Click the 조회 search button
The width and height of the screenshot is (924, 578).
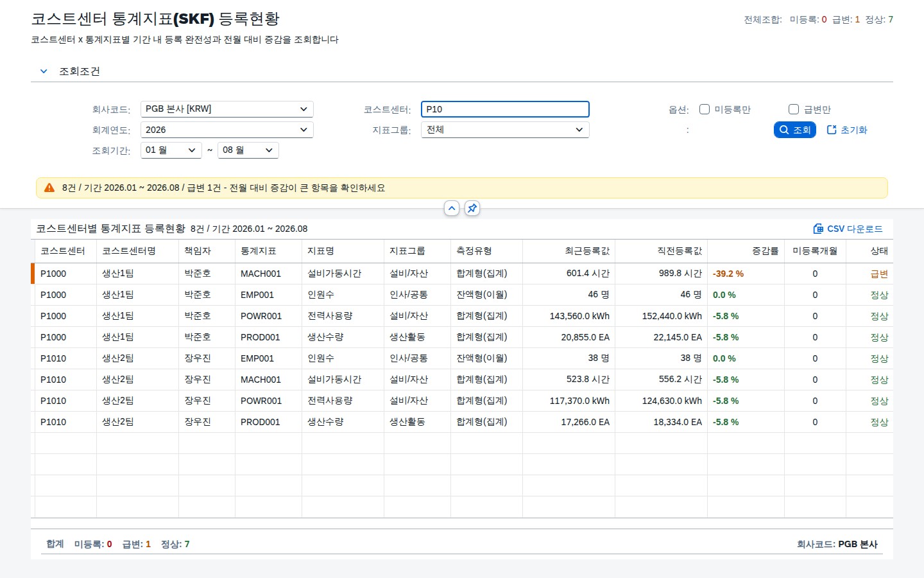click(x=795, y=130)
